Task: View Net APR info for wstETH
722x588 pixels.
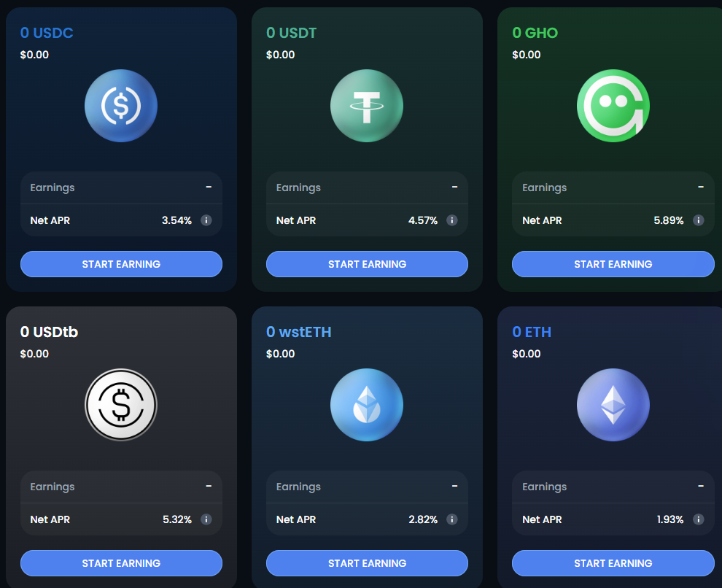Action: pyautogui.click(x=452, y=519)
